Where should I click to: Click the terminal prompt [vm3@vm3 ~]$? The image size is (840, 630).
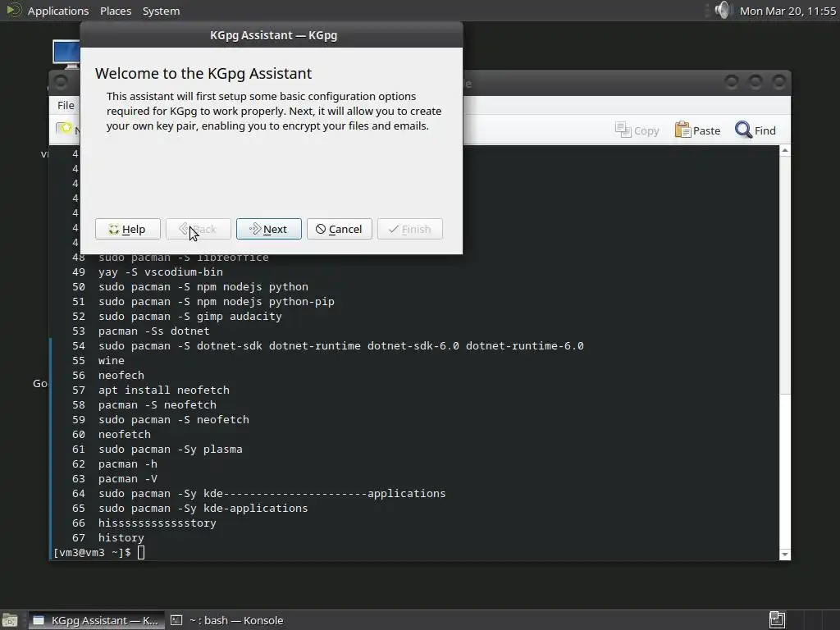pyautogui.click(x=92, y=552)
